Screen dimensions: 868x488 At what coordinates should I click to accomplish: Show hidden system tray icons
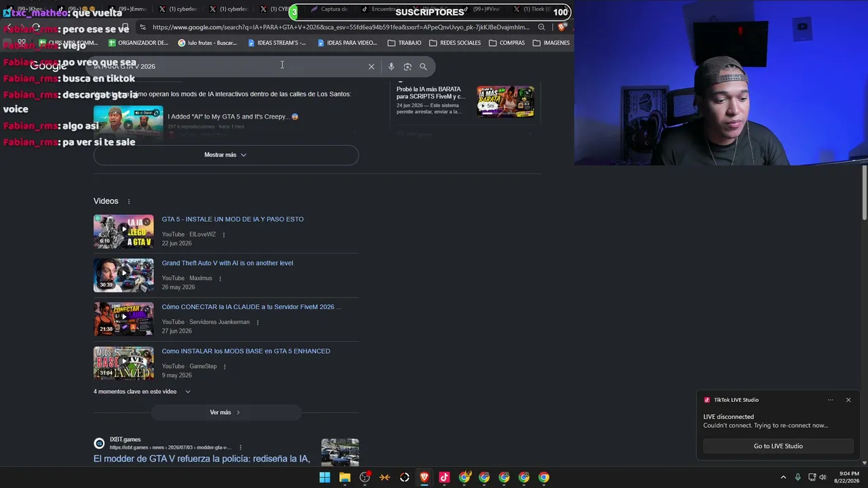click(x=783, y=477)
